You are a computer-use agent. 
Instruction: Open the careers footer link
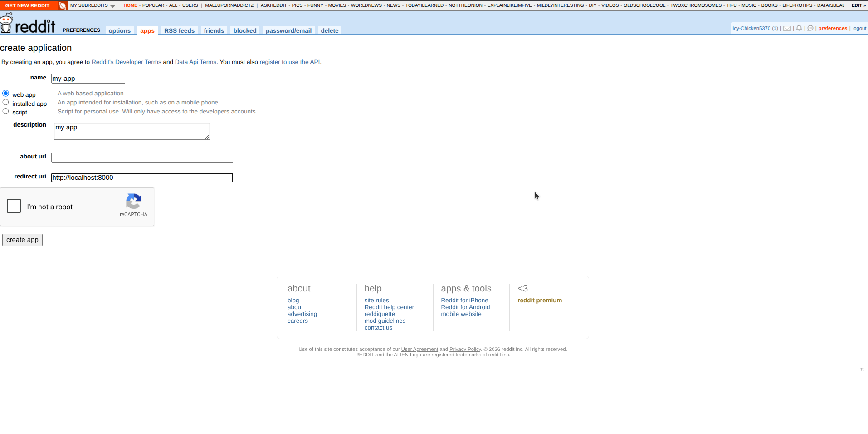pyautogui.click(x=297, y=321)
